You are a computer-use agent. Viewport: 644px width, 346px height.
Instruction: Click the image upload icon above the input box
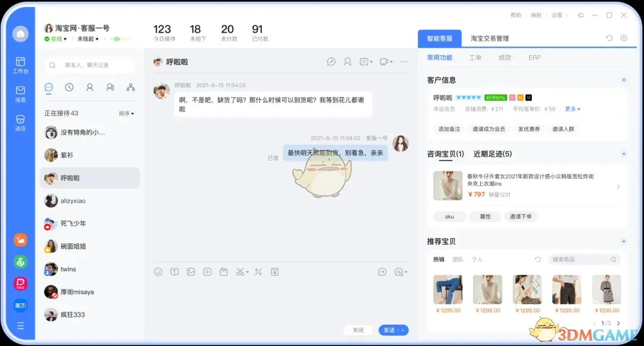click(x=190, y=271)
